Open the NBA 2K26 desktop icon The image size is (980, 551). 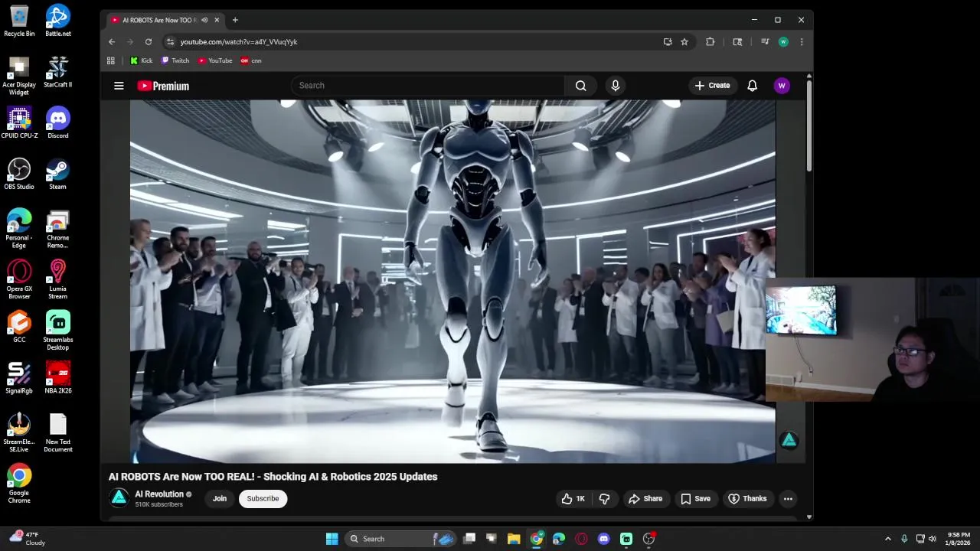[57, 378]
